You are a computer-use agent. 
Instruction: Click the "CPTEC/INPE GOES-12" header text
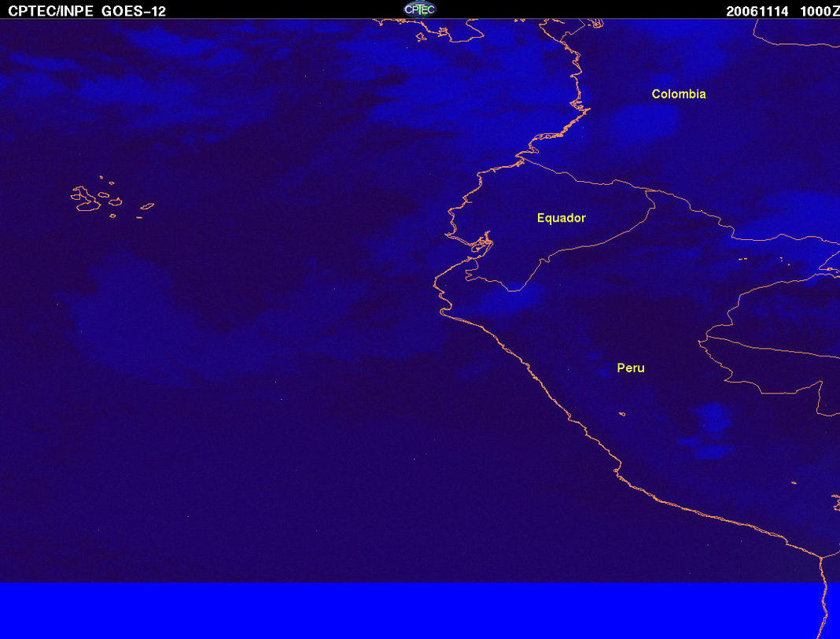pyautogui.click(x=87, y=11)
